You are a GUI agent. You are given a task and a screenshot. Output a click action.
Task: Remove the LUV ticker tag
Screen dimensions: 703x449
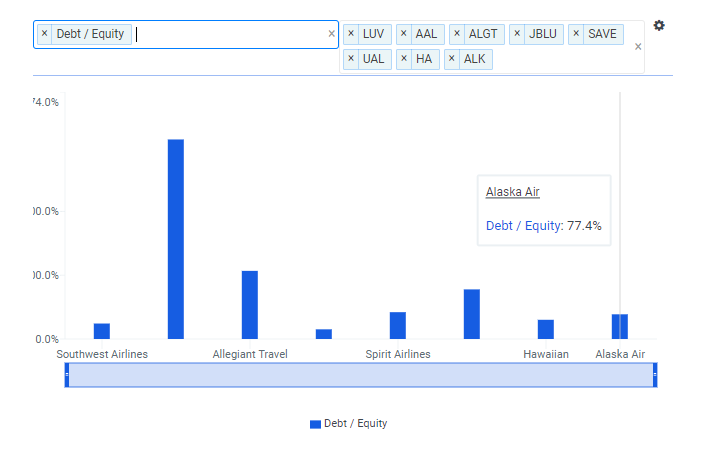[x=351, y=34]
